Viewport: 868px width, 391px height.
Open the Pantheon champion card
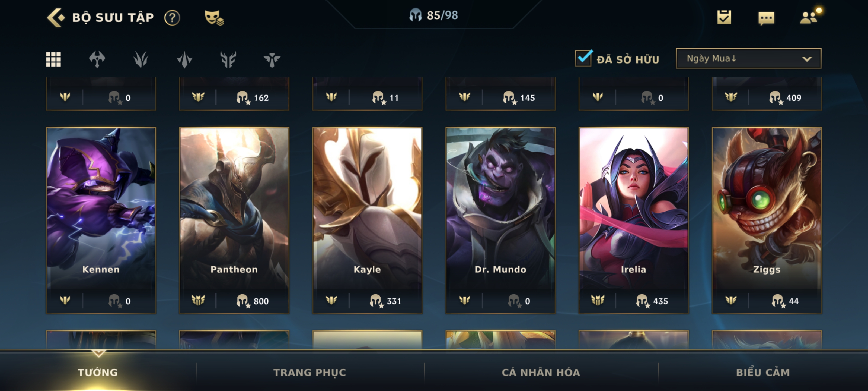[x=234, y=220]
